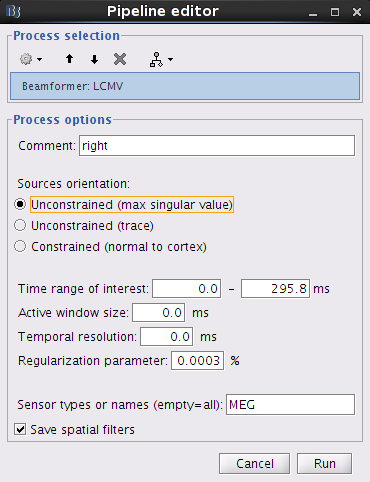Click the Regularization parameter field
Image resolution: width=370 pixels, height=482 pixels.
pos(197,361)
